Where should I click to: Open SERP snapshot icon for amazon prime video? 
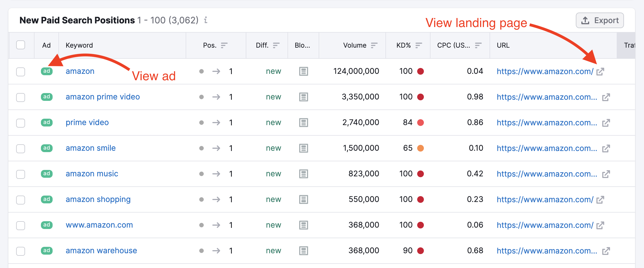coord(304,97)
